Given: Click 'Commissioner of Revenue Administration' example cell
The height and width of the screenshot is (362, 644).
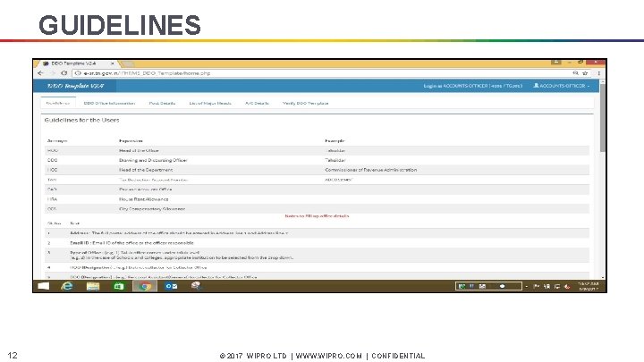Looking at the screenshot, I should point(370,170).
